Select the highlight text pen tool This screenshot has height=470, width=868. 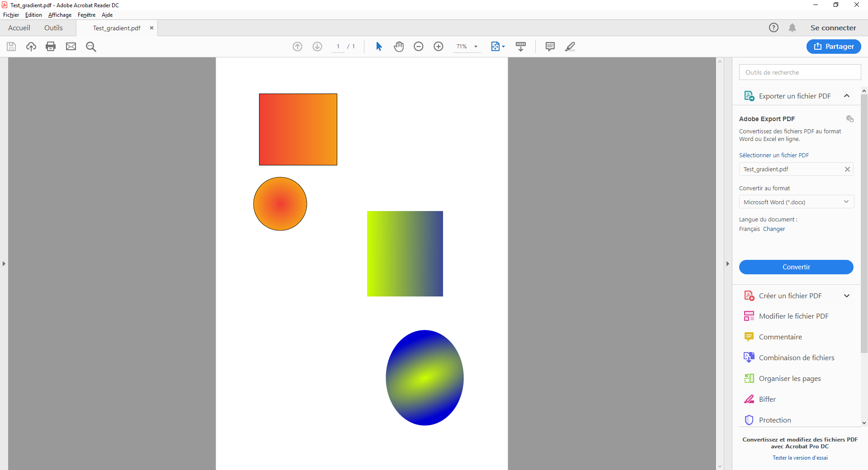click(570, 47)
